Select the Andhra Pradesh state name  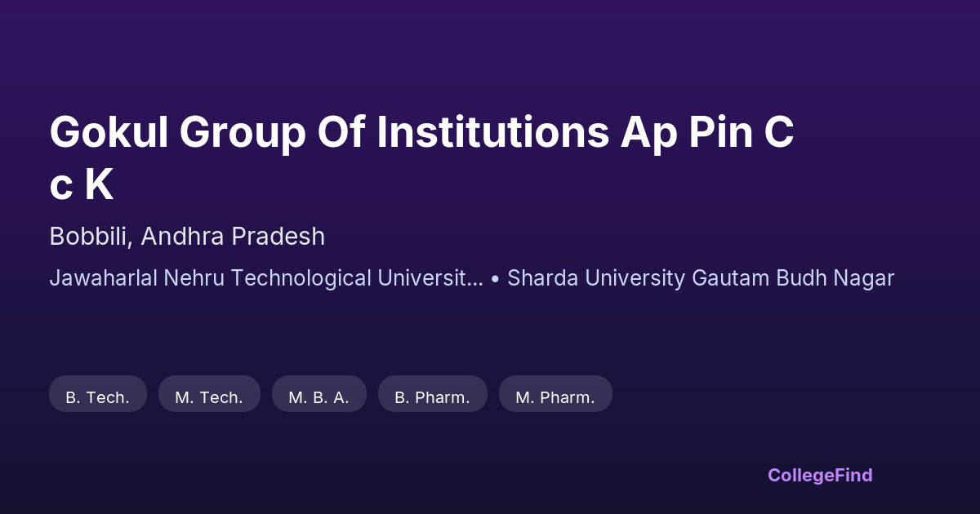coord(233,237)
